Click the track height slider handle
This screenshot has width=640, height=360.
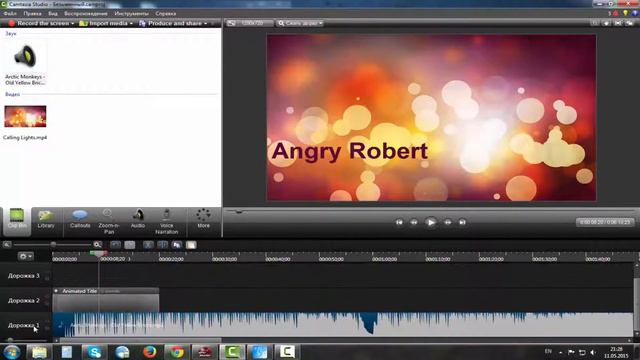click(10, 340)
